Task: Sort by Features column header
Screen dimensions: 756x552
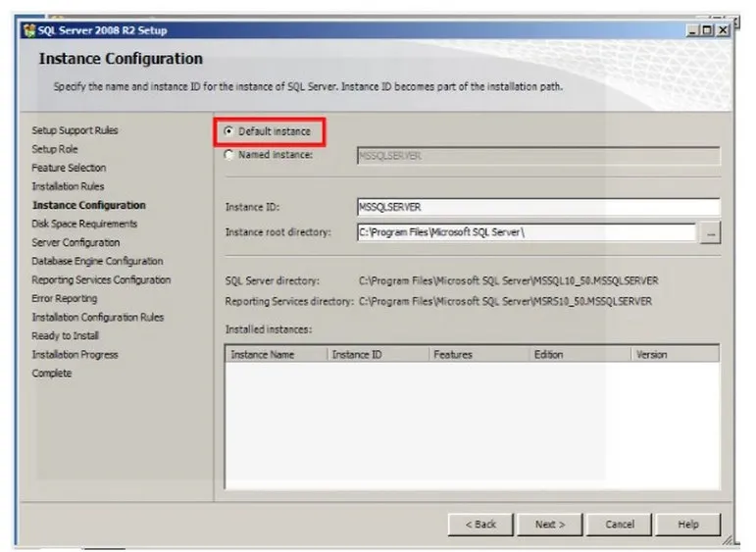Action: 479,354
